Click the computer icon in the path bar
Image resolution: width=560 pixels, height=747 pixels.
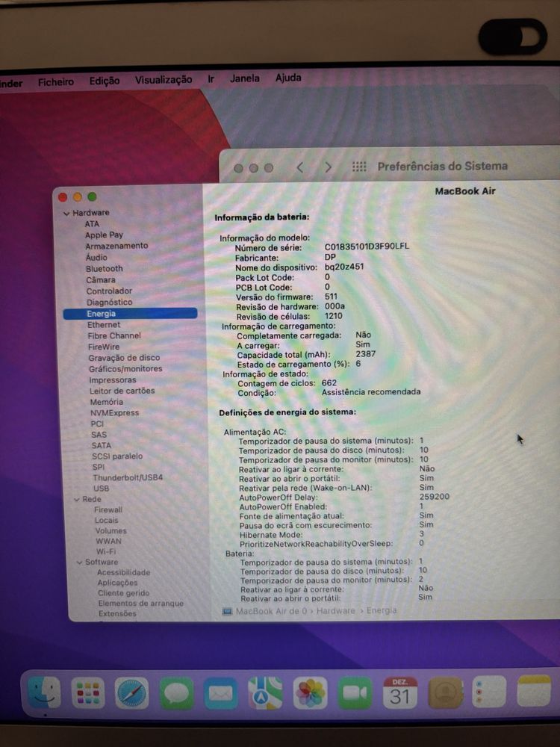pos(228,611)
